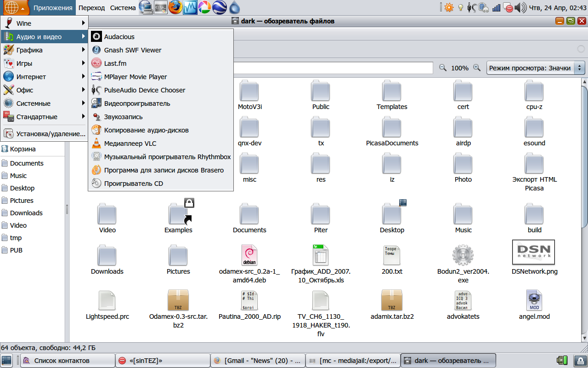This screenshot has width=588, height=368.
Task: Click the orange sun tray icon
Action: click(448, 7)
